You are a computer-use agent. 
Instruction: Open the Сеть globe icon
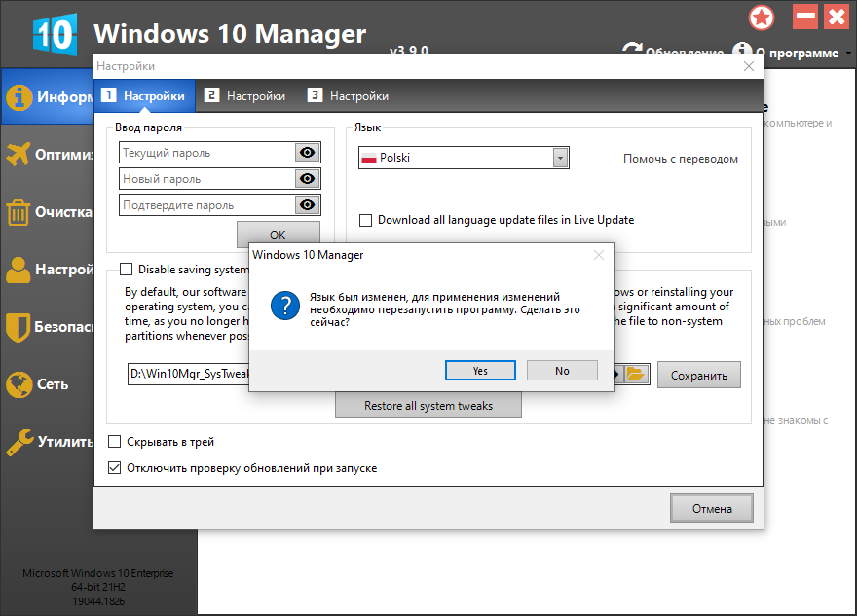coord(19,384)
